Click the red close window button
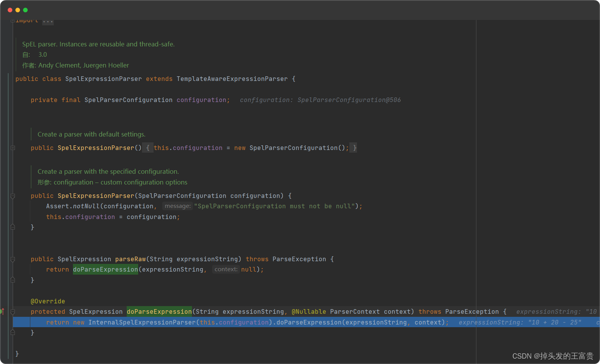 coord(10,10)
